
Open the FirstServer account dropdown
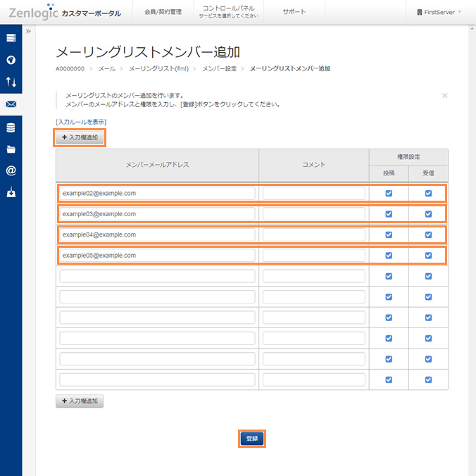tap(439, 12)
